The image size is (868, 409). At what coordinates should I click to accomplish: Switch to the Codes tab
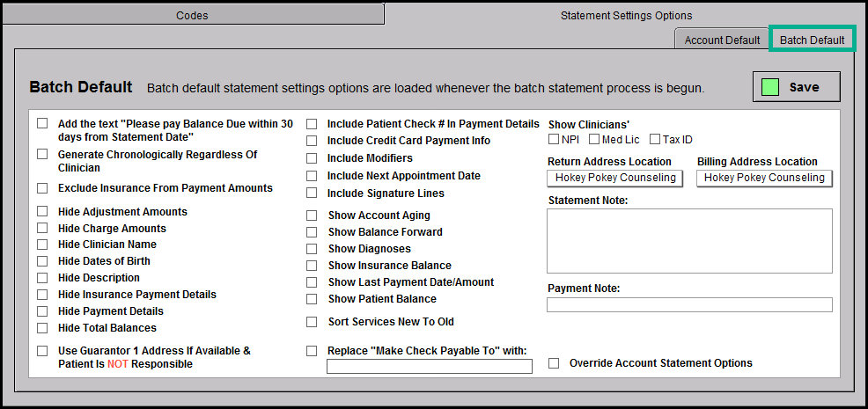[x=192, y=15]
